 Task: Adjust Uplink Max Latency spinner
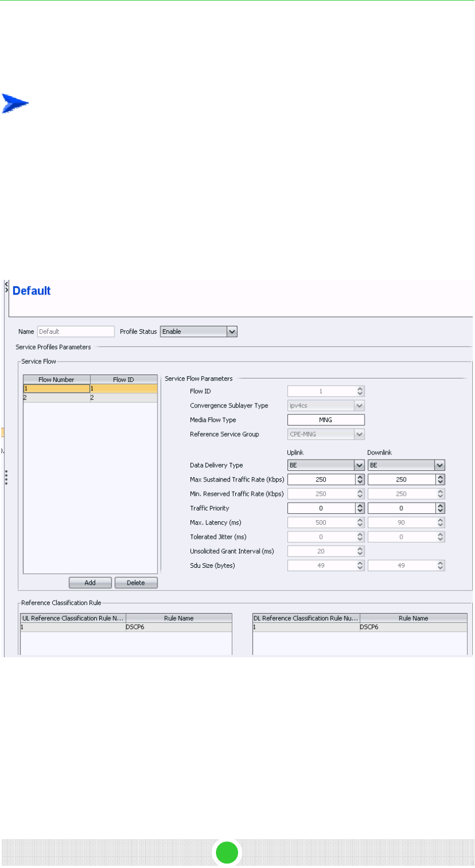click(359, 522)
